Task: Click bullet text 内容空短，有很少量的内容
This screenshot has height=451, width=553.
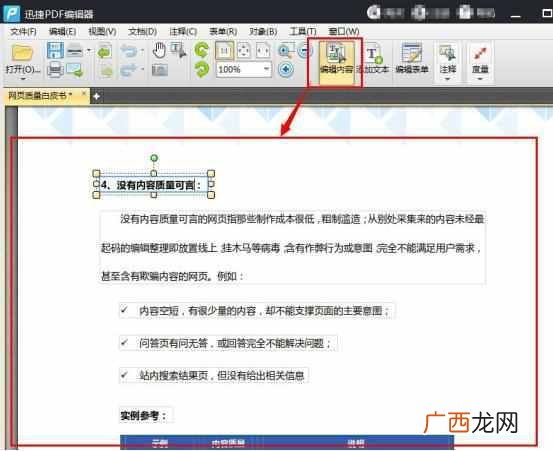Action: coord(264,311)
